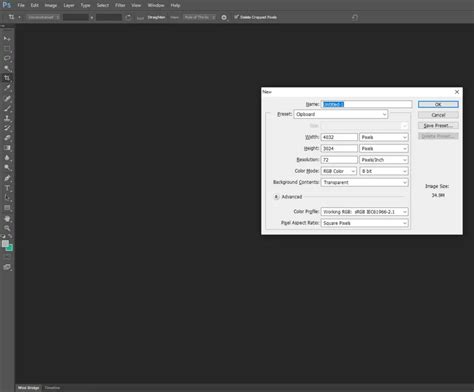Click the green background color swatch

tap(10, 248)
